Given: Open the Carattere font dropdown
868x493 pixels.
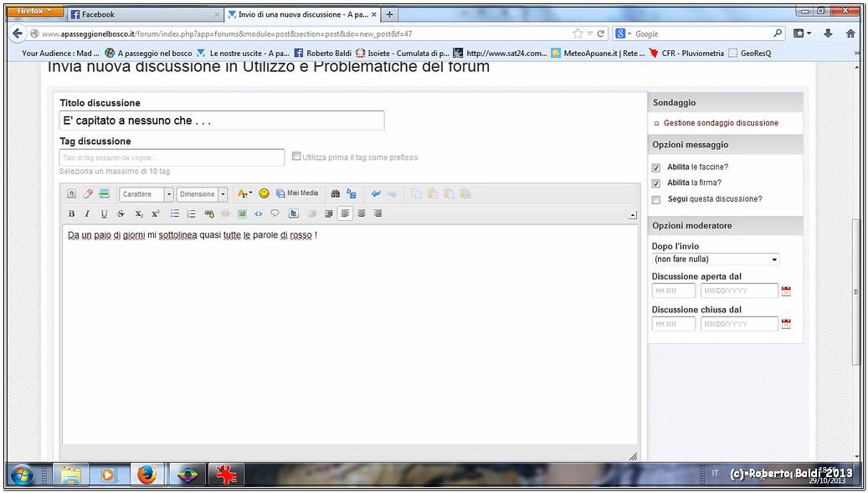Looking at the screenshot, I should (x=146, y=194).
